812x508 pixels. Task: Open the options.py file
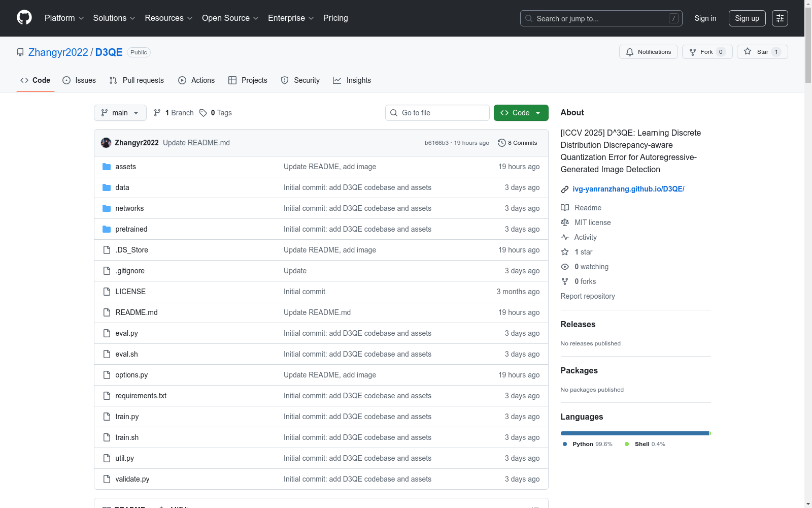pyautogui.click(x=131, y=375)
